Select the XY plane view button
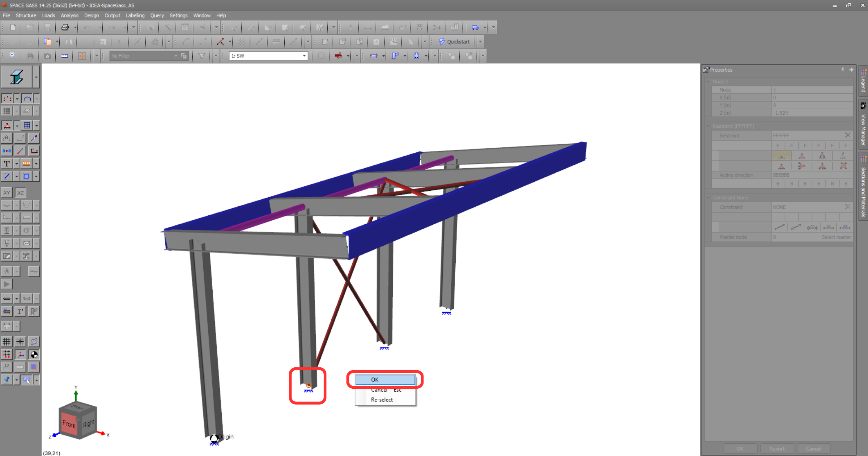868x456 pixels. tap(7, 193)
